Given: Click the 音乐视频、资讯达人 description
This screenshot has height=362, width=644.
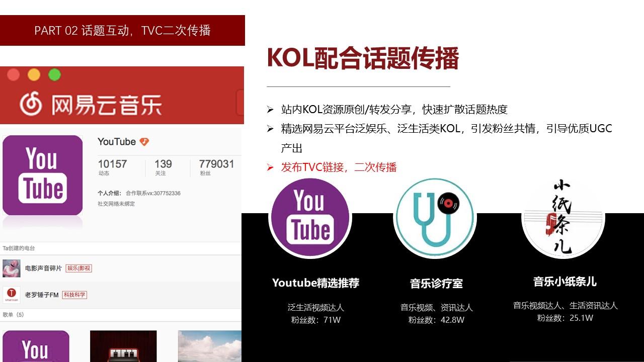Looking at the screenshot, I should [437, 307].
